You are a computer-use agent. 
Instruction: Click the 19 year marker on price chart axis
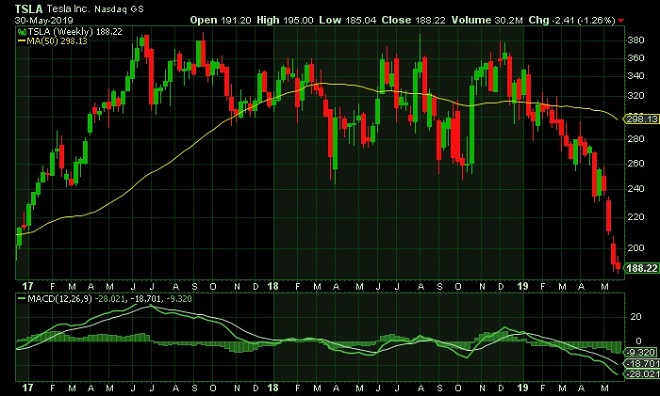coord(522,286)
